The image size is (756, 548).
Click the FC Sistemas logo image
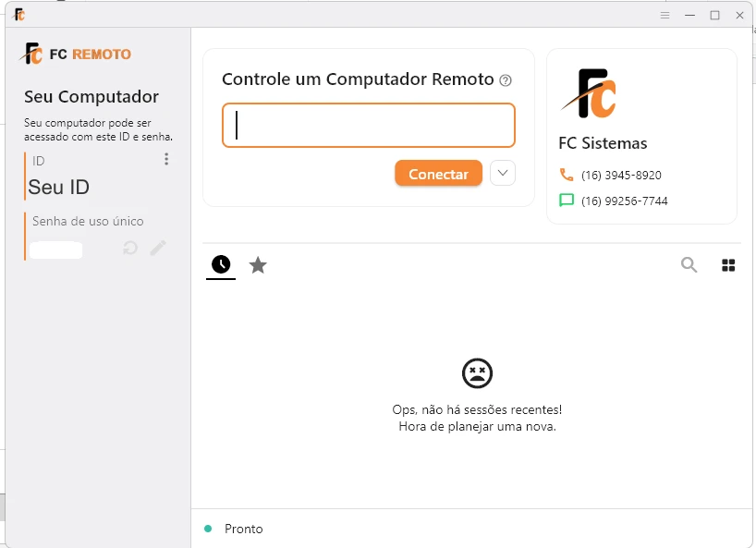pyautogui.click(x=589, y=93)
